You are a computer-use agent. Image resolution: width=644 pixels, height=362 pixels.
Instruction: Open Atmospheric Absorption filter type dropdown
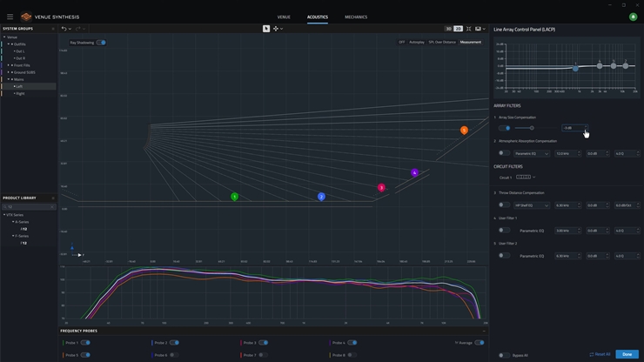(x=531, y=154)
